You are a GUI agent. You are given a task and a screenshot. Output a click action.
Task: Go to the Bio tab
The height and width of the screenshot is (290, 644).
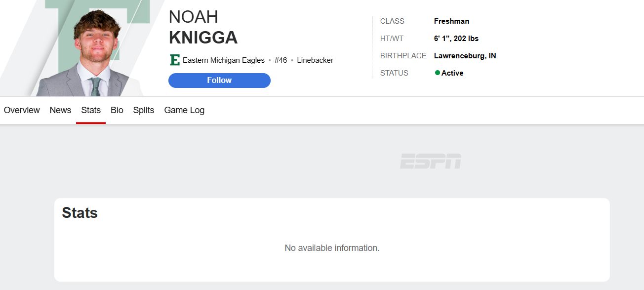(117, 110)
